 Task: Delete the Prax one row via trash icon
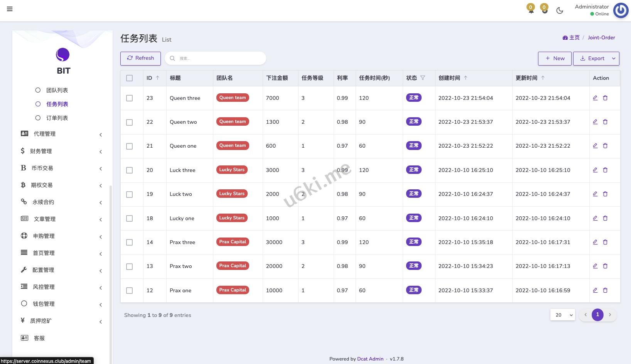point(605,290)
